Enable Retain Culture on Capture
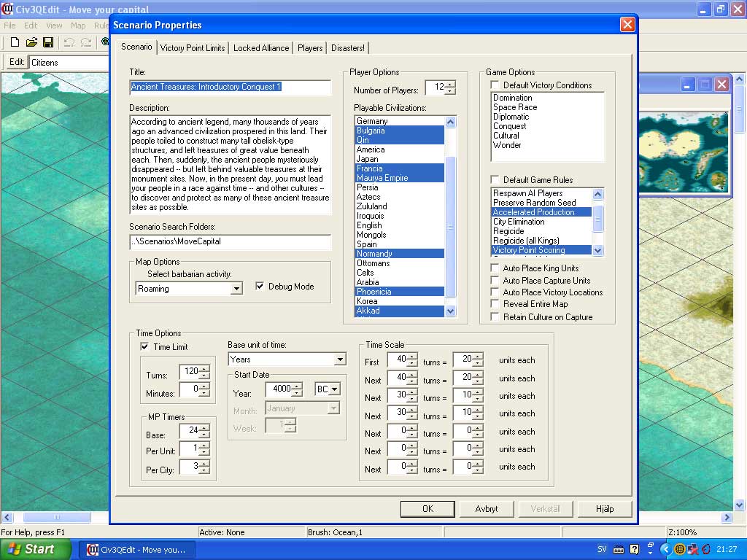Screen dimensions: 747x560 click(495, 316)
